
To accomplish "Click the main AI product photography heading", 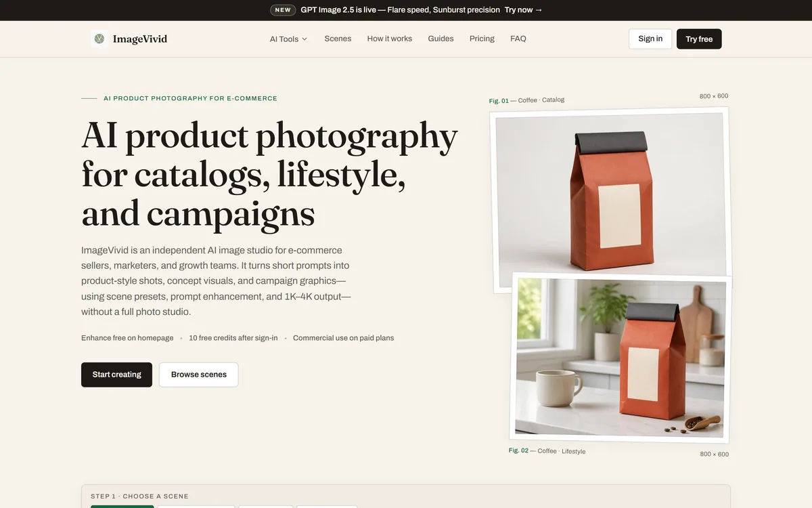I will click(269, 174).
